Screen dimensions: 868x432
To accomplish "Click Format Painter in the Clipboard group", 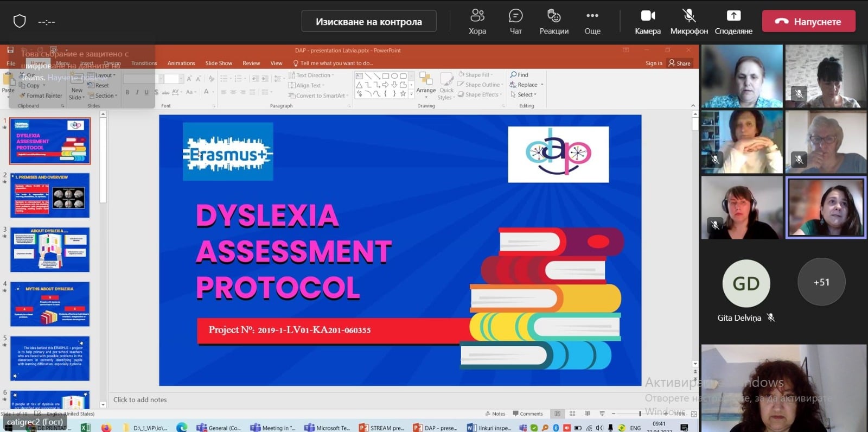I will pos(41,96).
